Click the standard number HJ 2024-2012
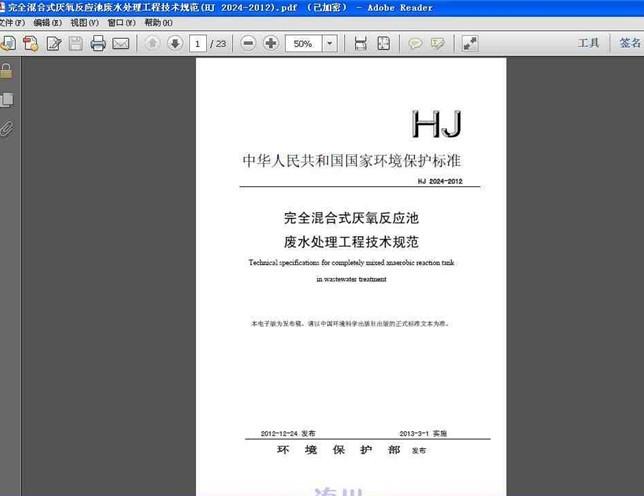The width and height of the screenshot is (644, 496). (440, 181)
